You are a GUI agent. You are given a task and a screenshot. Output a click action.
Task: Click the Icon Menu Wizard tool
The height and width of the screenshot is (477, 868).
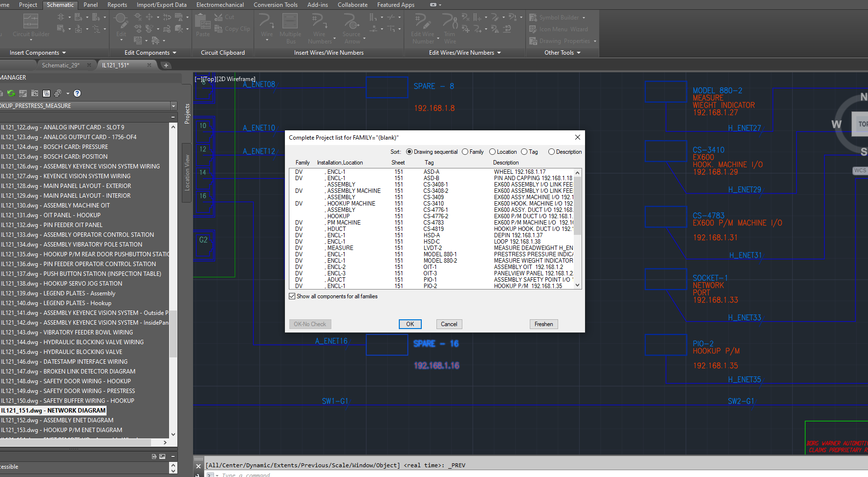559,29
